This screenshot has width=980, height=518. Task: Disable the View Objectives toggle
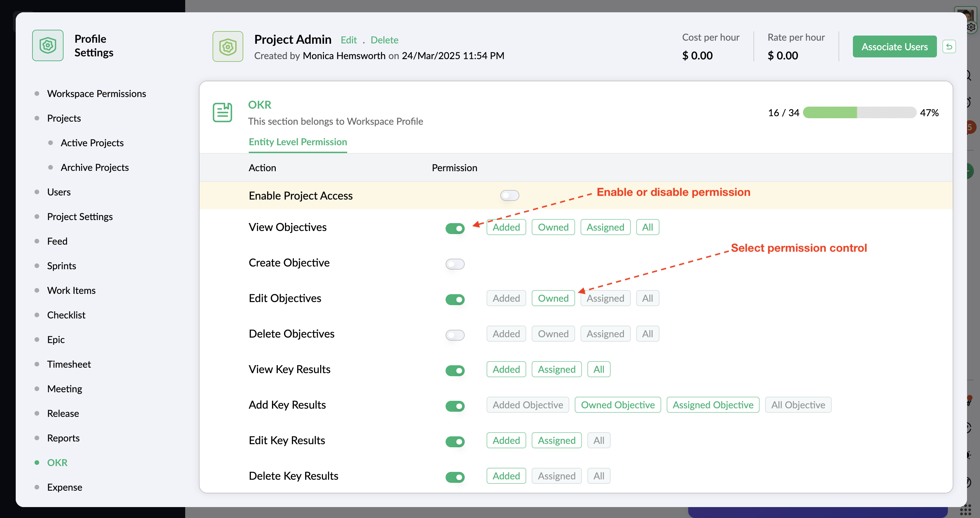point(454,228)
